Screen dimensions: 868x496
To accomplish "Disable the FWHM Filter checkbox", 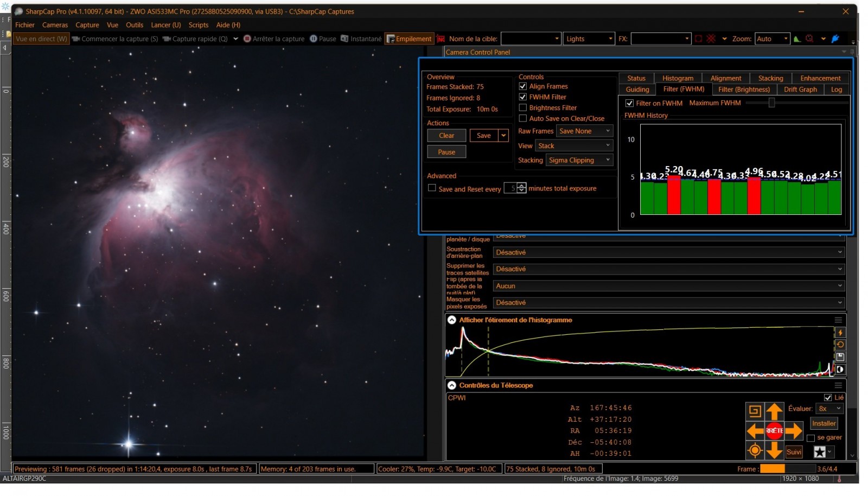I will (x=523, y=97).
